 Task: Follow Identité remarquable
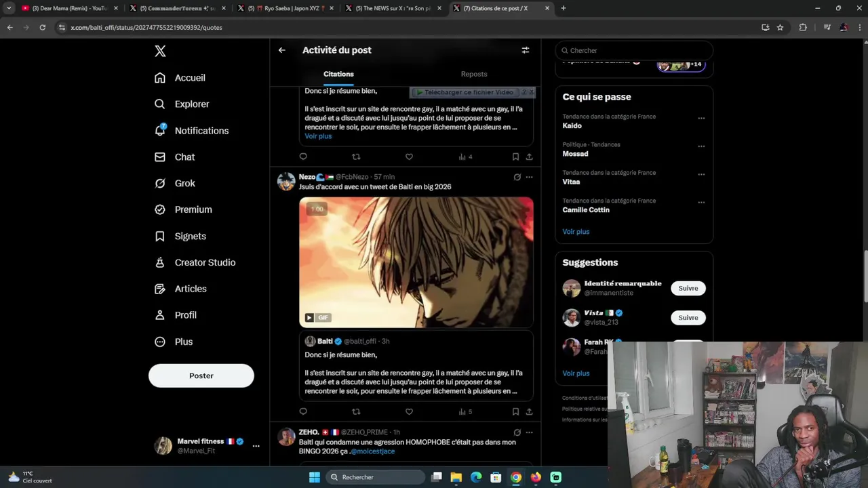[688, 288]
